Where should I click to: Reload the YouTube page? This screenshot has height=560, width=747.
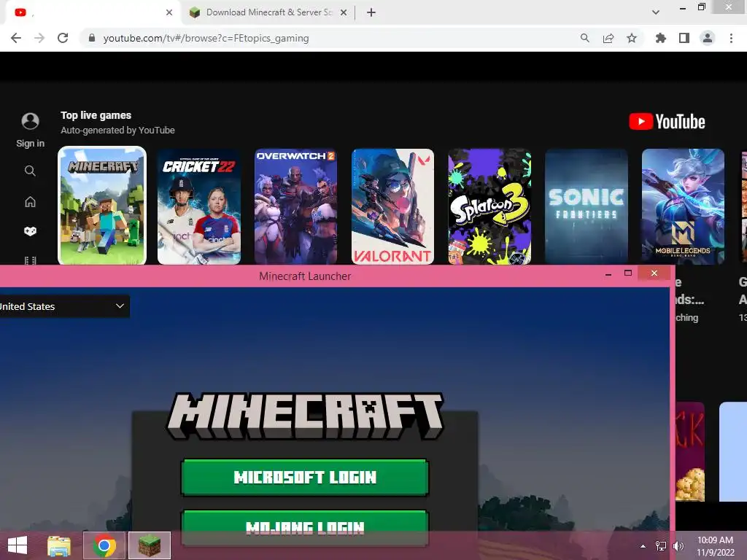pos(63,38)
